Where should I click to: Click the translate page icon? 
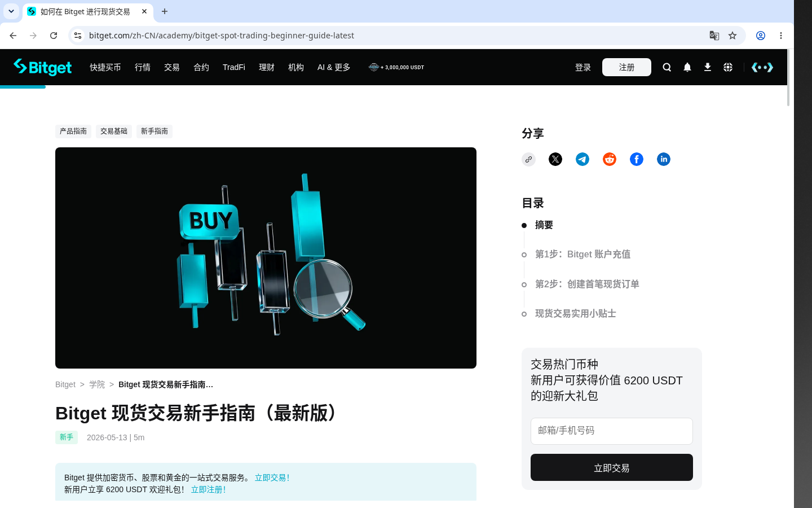714,36
